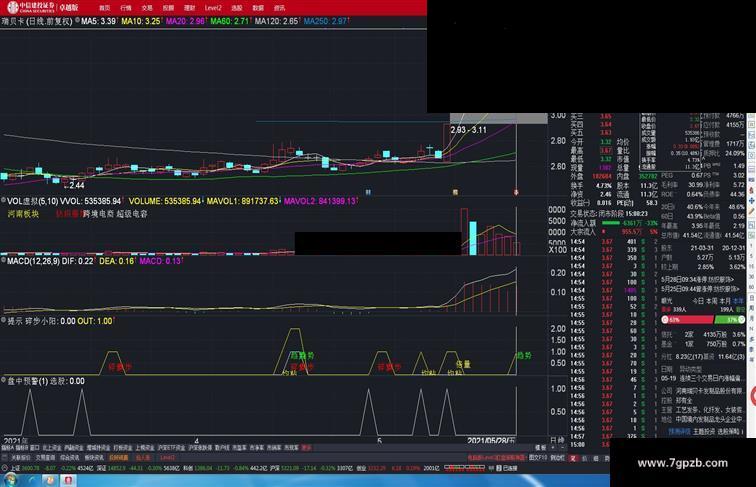Click the red event marker below chart
This screenshot has width=756, height=487.
point(516,192)
